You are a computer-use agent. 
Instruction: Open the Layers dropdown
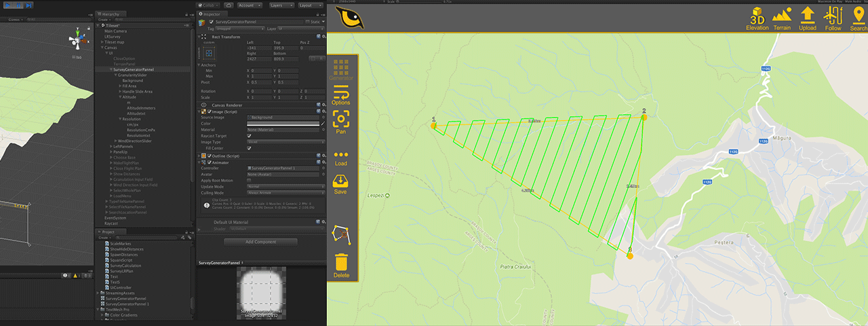[x=281, y=5]
